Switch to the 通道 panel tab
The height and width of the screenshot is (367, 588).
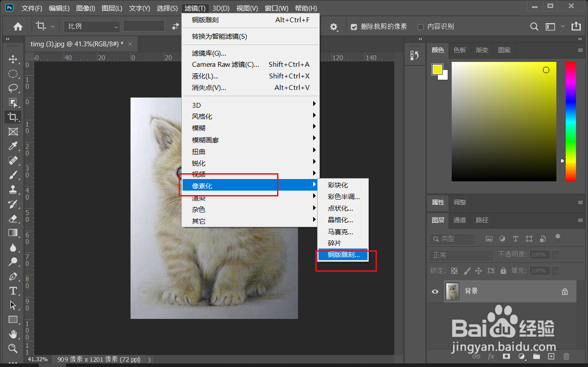click(460, 220)
